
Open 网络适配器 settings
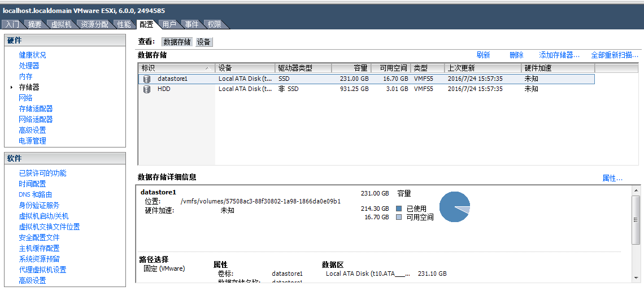click(36, 119)
